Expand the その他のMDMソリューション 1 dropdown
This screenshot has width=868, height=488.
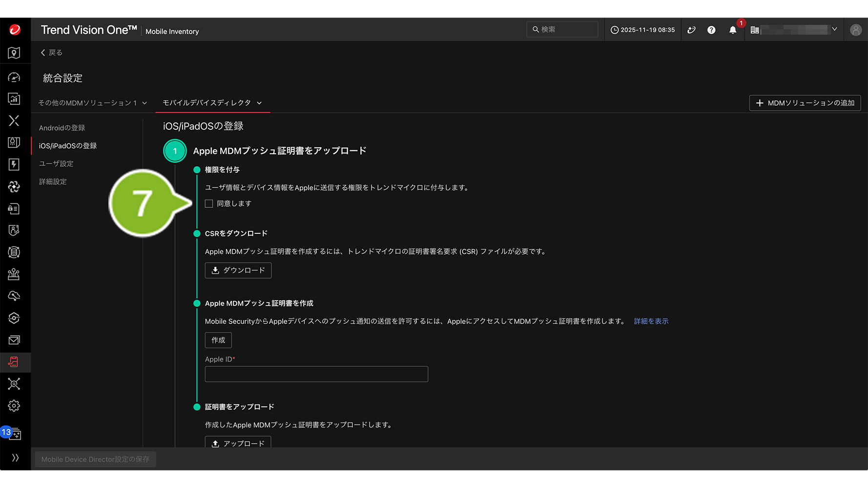[x=92, y=103]
